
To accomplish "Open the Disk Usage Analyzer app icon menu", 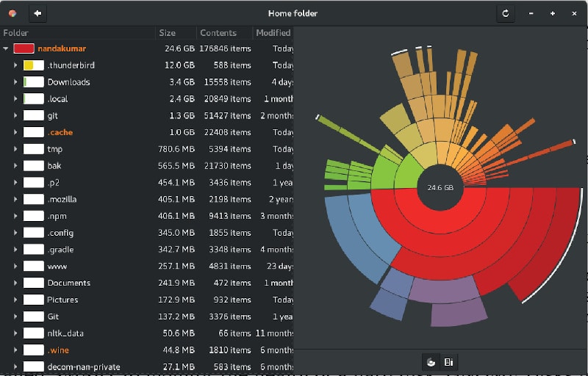I will (12, 13).
